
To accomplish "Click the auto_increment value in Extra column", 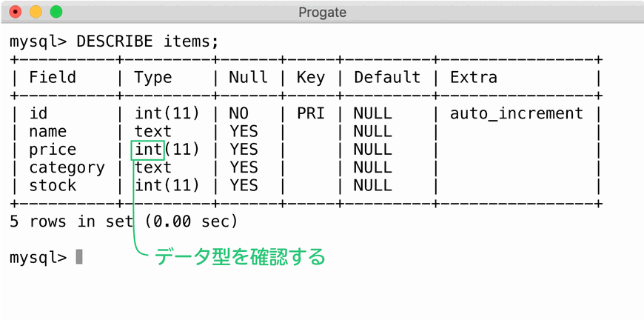I will tap(517, 113).
